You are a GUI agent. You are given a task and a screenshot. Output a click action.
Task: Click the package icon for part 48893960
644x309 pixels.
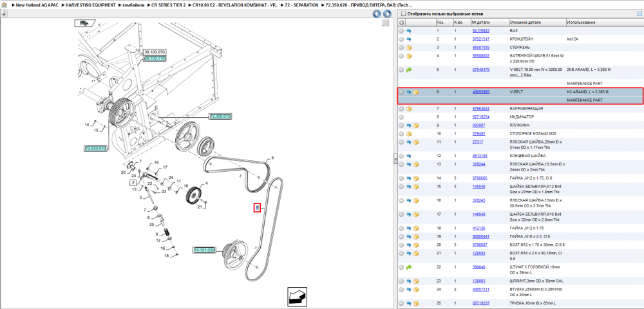pos(415,92)
